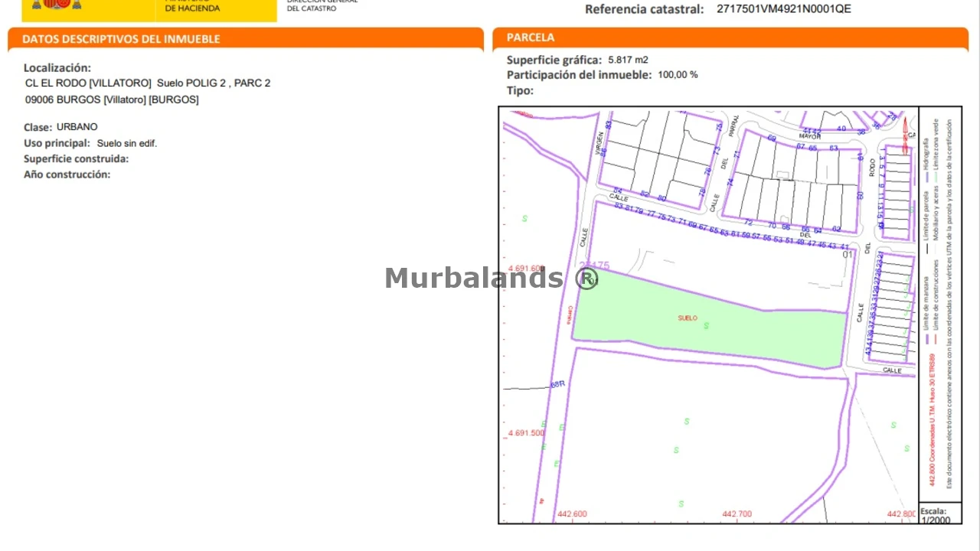Click the 27175 block number on map
The height and width of the screenshot is (551, 980).
595,266
